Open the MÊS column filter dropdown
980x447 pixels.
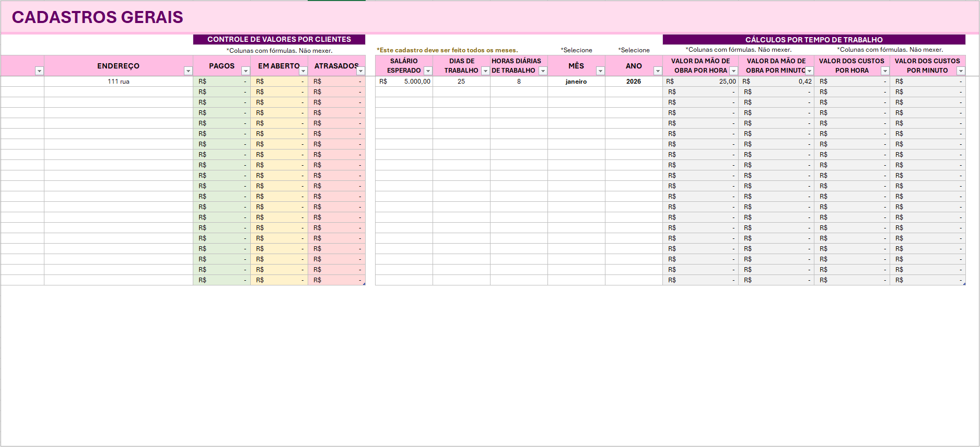[600, 71]
